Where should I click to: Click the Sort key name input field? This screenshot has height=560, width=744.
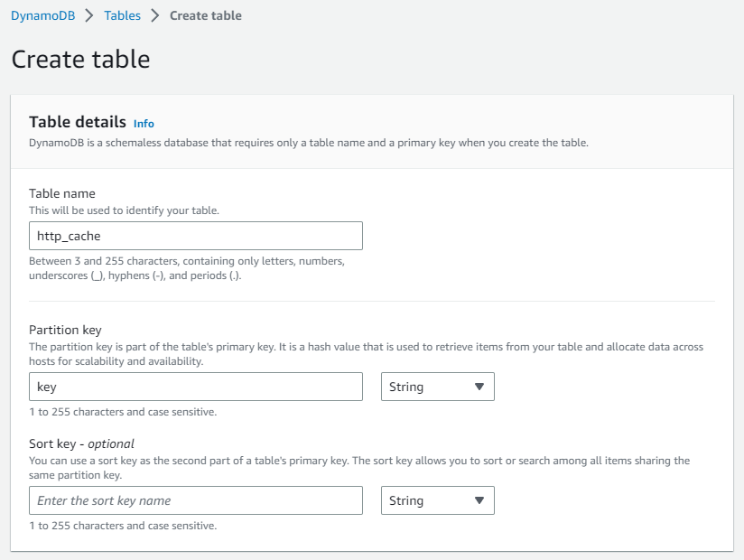[196, 500]
